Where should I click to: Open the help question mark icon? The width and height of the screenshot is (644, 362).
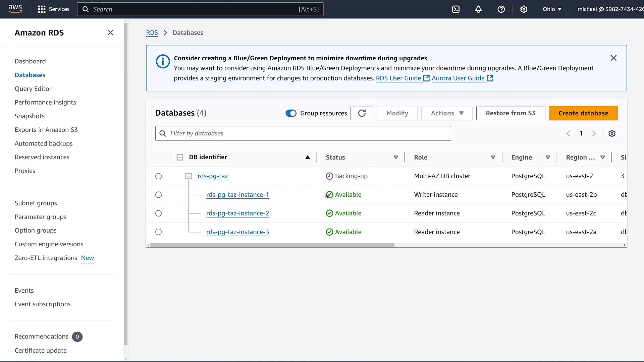(501, 9)
